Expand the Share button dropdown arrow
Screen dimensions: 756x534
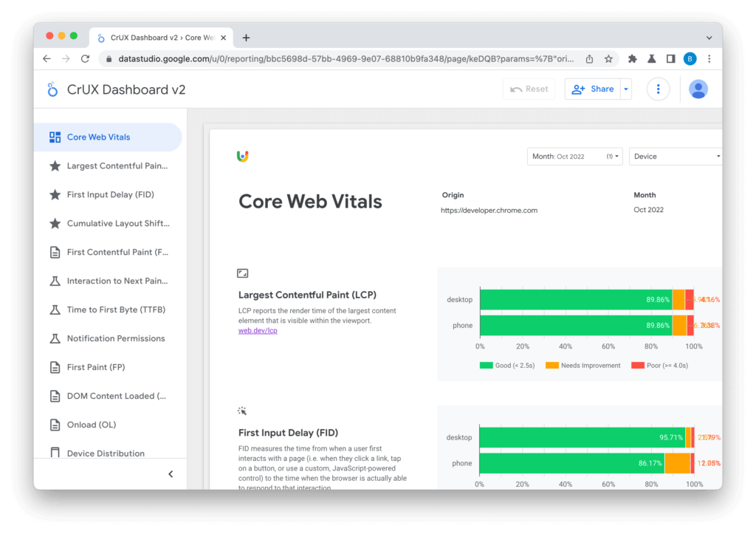pos(626,89)
